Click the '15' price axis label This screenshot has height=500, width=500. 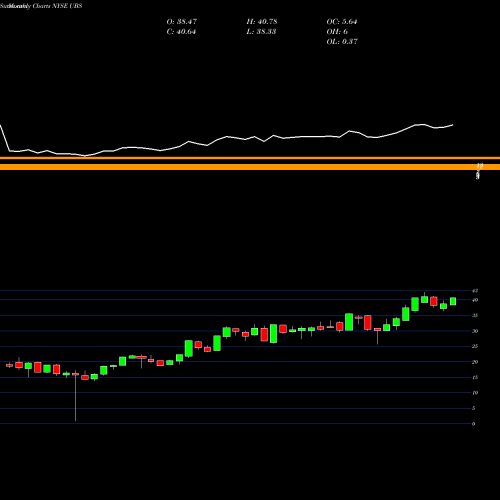(475, 377)
